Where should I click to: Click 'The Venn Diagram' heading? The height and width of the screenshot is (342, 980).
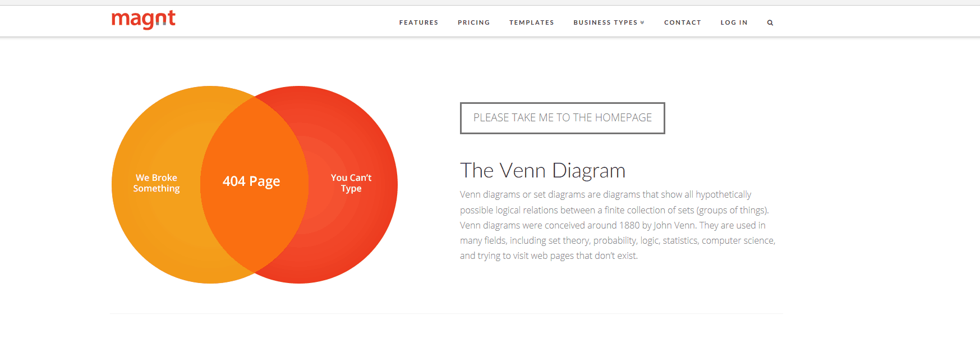[x=542, y=170]
